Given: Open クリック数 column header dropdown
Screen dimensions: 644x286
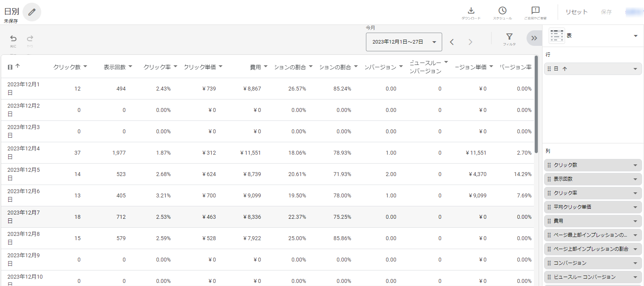Looking at the screenshot, I should pos(85,66).
